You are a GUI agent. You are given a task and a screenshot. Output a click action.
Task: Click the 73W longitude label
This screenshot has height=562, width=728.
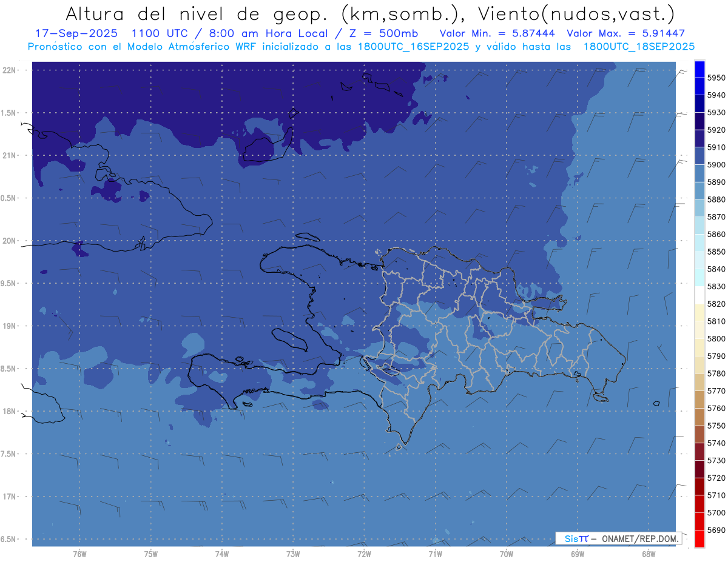(x=293, y=554)
